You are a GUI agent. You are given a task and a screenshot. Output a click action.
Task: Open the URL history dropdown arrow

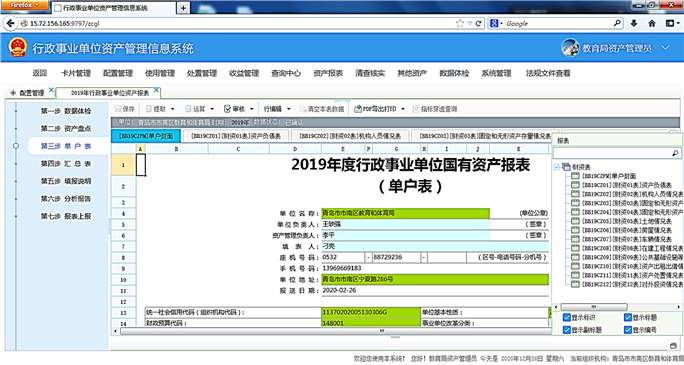point(469,24)
